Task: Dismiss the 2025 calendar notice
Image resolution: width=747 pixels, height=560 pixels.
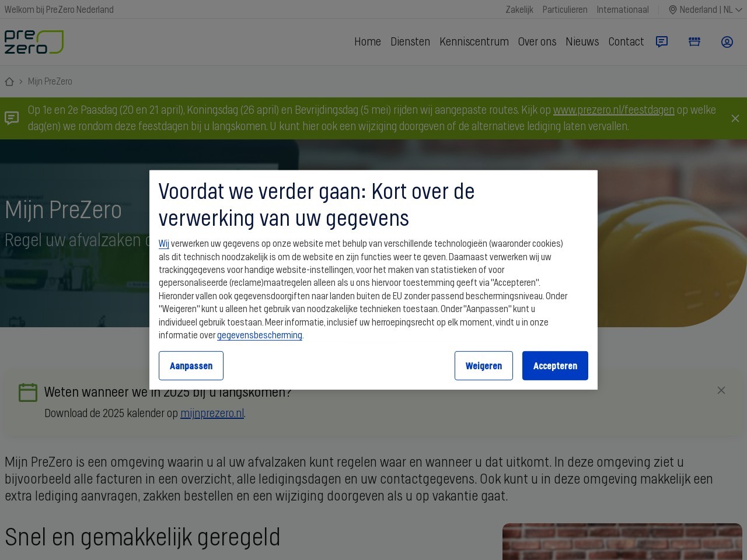Action: 721,390
